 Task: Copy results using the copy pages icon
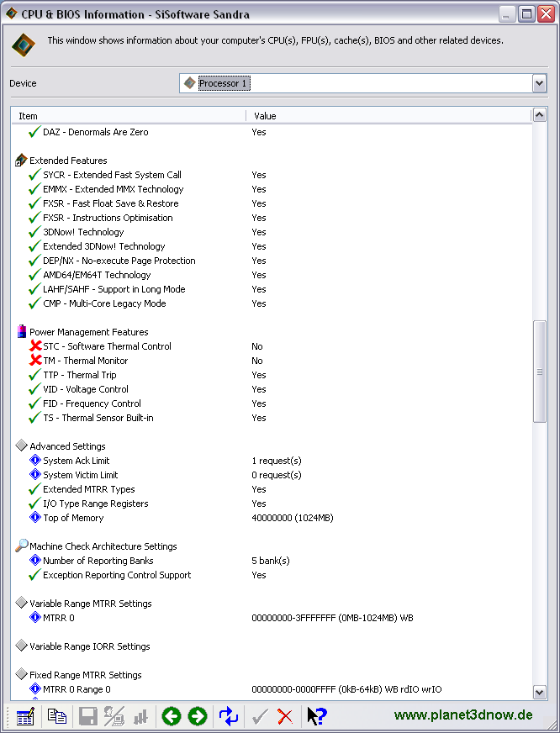[57, 716]
